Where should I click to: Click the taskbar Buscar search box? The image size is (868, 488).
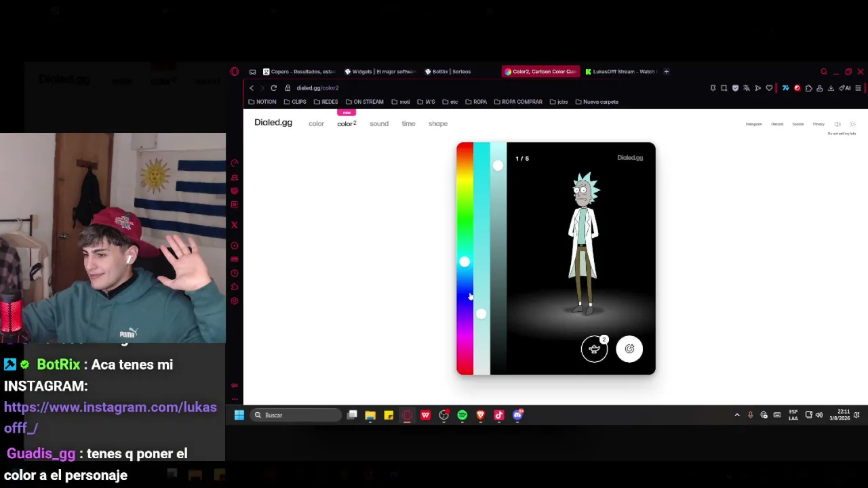[296, 415]
